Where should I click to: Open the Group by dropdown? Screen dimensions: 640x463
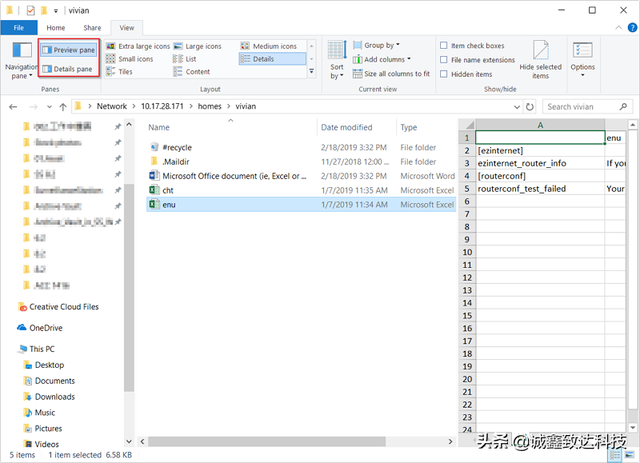pyautogui.click(x=376, y=45)
